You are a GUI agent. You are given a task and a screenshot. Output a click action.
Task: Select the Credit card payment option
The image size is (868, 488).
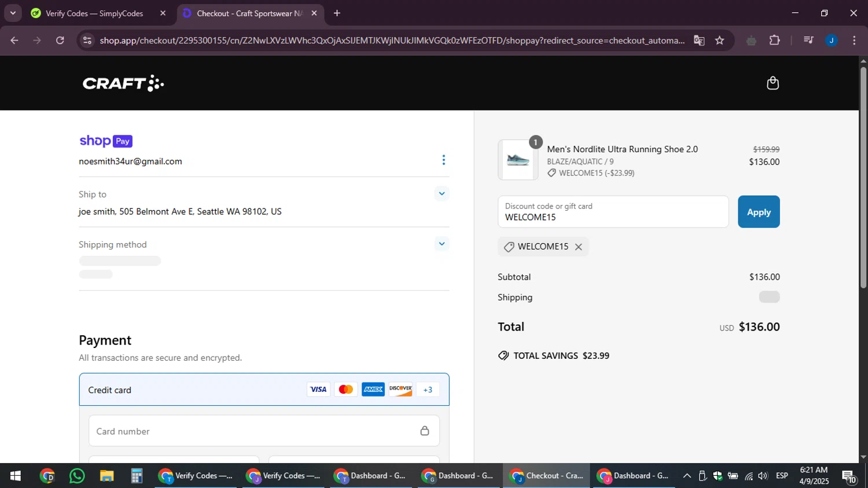(x=264, y=390)
